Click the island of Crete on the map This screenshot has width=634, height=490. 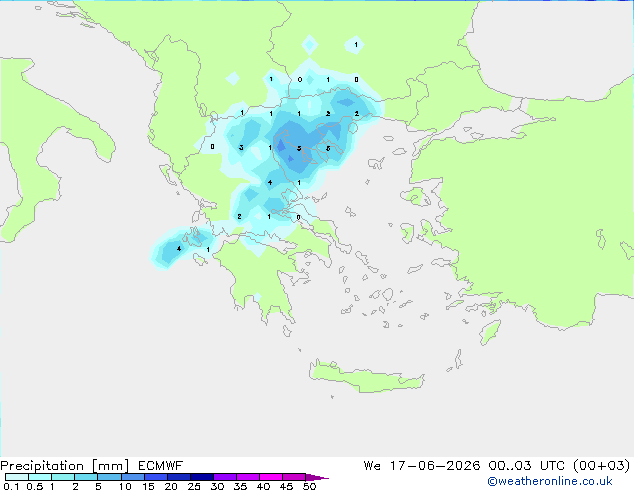(x=366, y=377)
